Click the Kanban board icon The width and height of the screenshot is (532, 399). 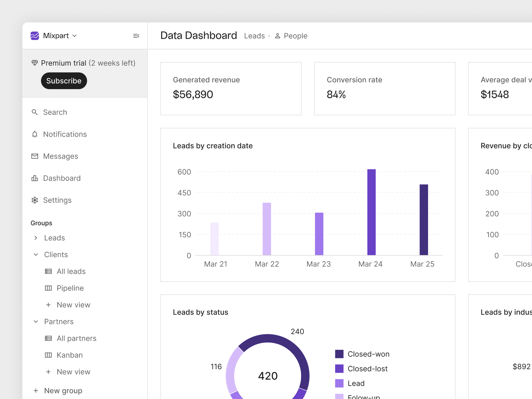click(x=48, y=355)
